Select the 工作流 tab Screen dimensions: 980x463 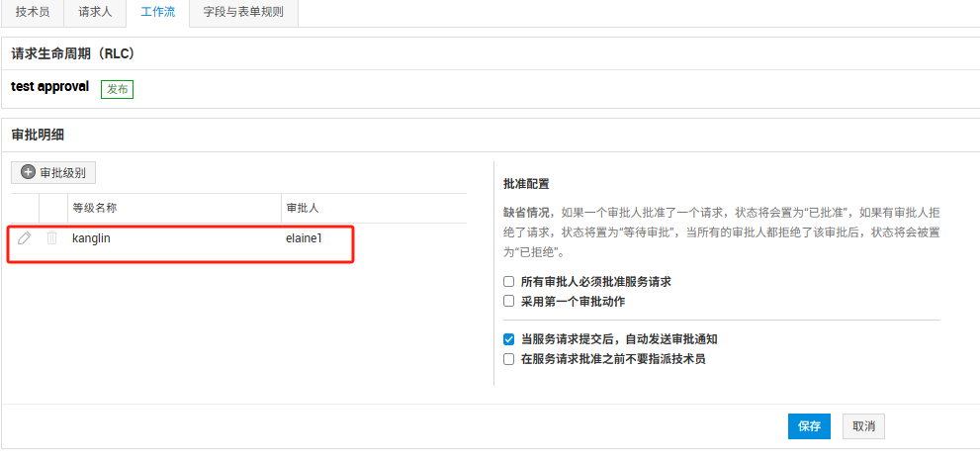(157, 12)
